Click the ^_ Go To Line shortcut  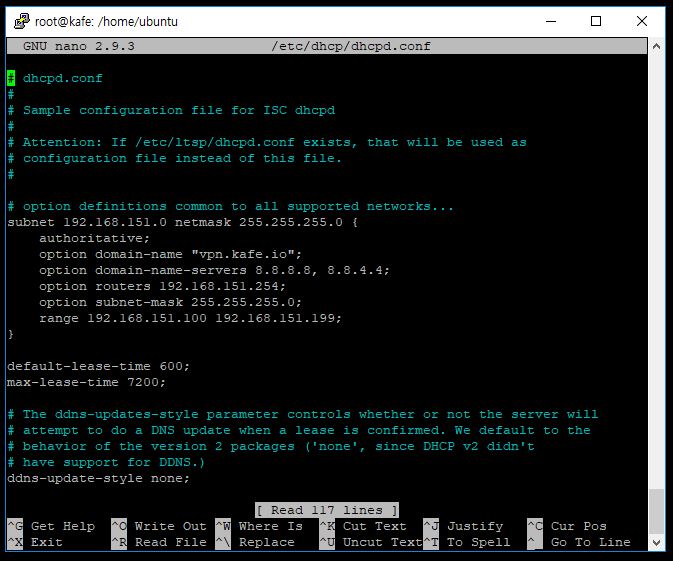pos(579,543)
